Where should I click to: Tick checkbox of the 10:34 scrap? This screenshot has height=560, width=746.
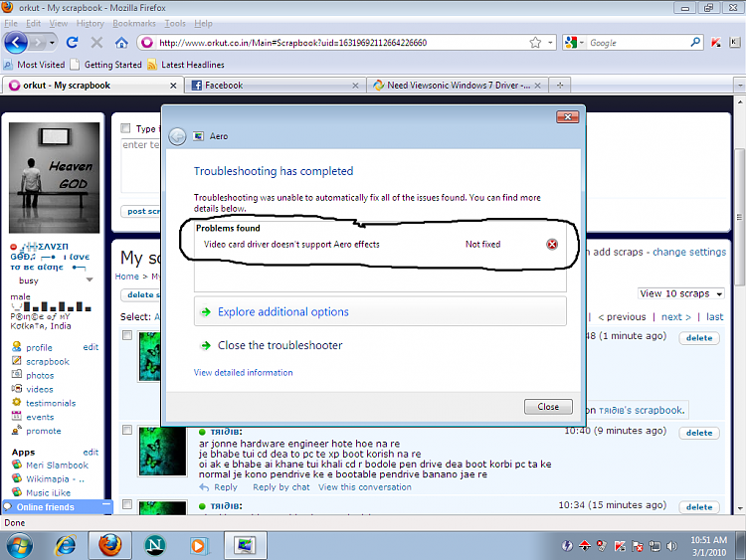coord(127,504)
